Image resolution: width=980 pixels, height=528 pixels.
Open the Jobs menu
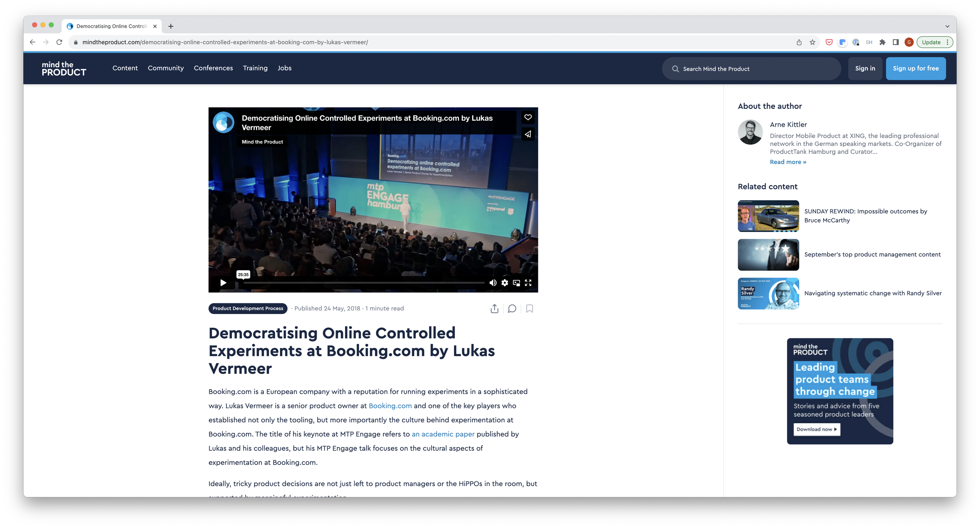pos(285,68)
